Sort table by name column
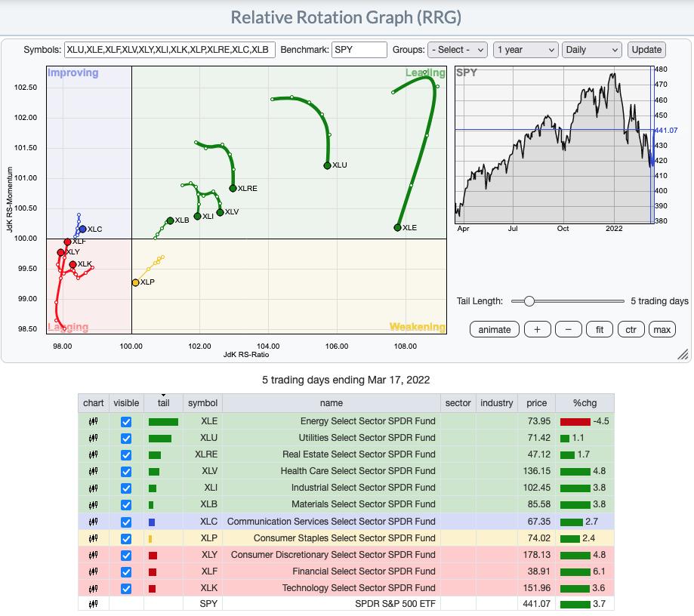This screenshot has width=694, height=616. [331, 403]
